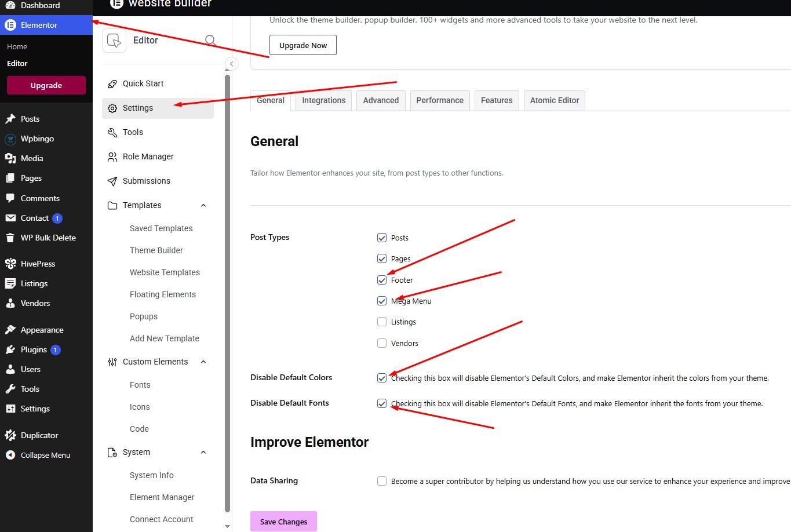Click the Save Changes button
The width and height of the screenshot is (791, 532).
click(x=283, y=522)
